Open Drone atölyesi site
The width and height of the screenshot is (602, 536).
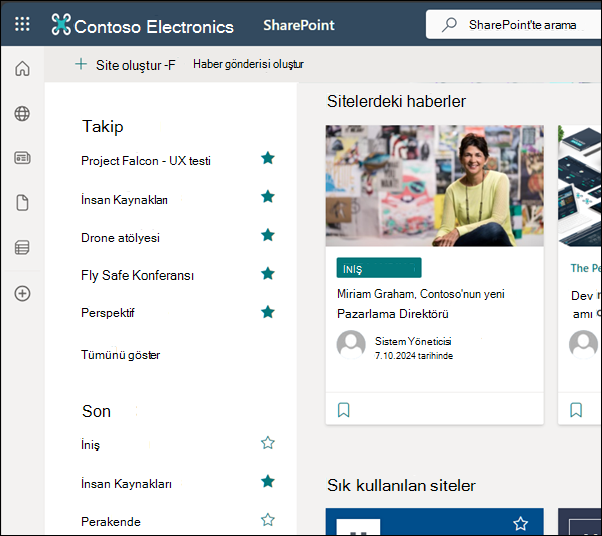pos(120,238)
